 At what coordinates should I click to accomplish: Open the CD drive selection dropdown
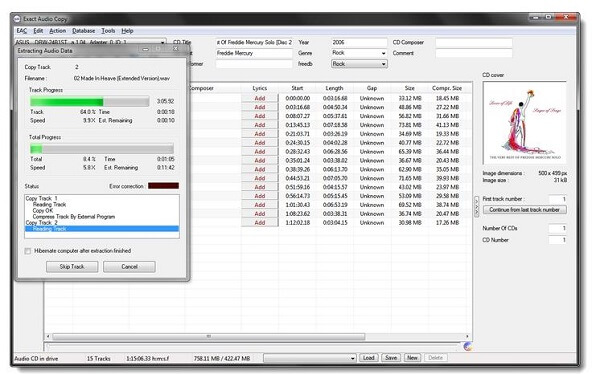tap(163, 42)
